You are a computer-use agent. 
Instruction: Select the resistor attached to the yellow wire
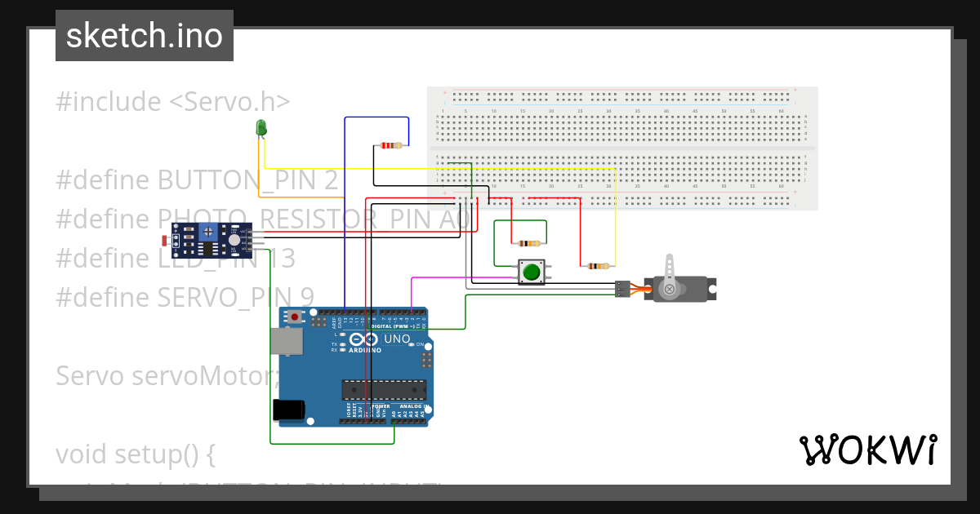[598, 266]
